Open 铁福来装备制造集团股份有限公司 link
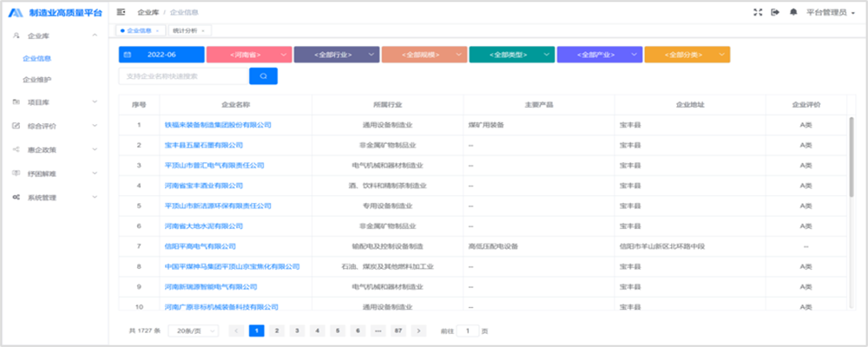Viewport: 868px width, 347px height. tap(218, 125)
